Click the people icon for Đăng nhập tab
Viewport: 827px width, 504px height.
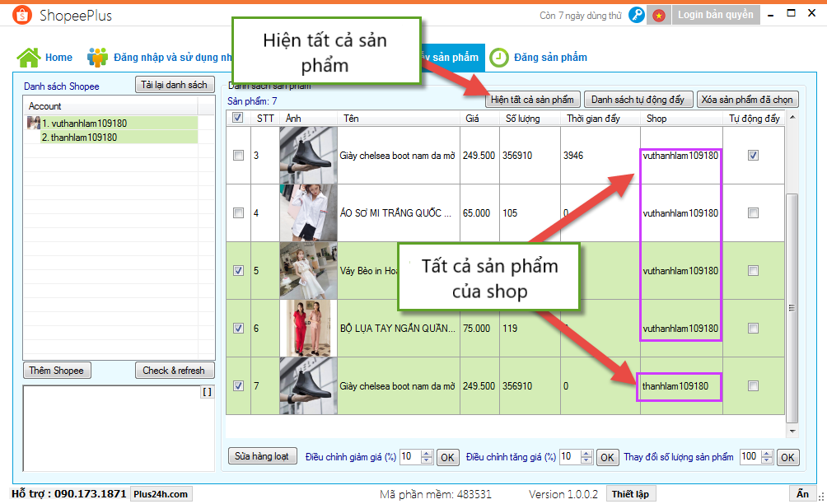[98, 57]
